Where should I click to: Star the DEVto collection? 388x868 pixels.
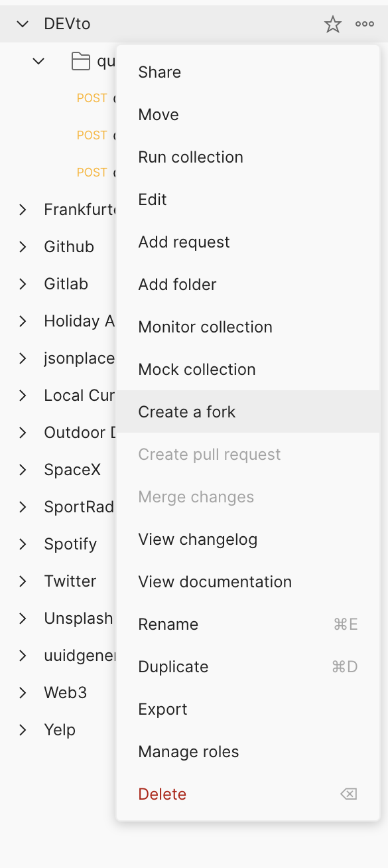point(332,25)
